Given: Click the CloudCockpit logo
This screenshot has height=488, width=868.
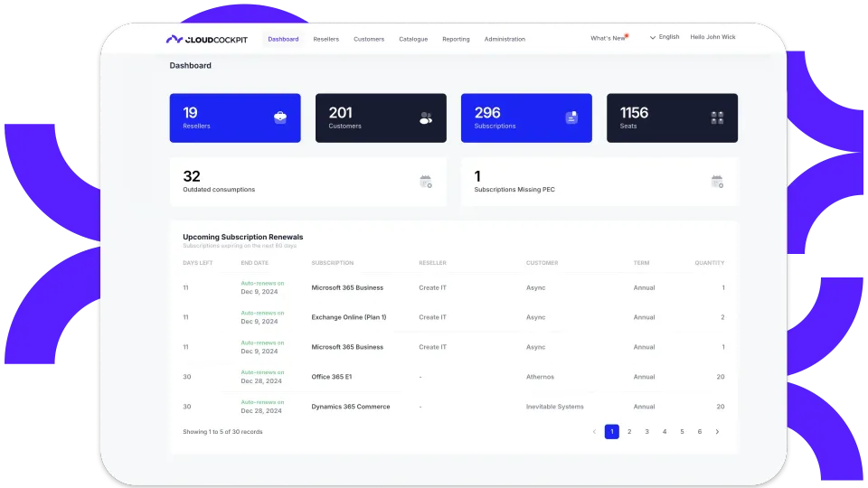Looking at the screenshot, I should point(206,39).
